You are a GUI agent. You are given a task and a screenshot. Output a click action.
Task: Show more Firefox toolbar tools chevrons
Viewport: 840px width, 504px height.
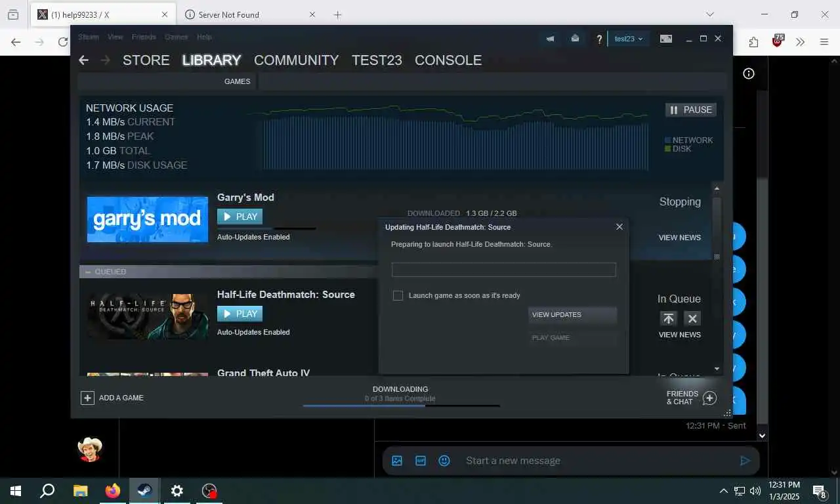(x=800, y=42)
